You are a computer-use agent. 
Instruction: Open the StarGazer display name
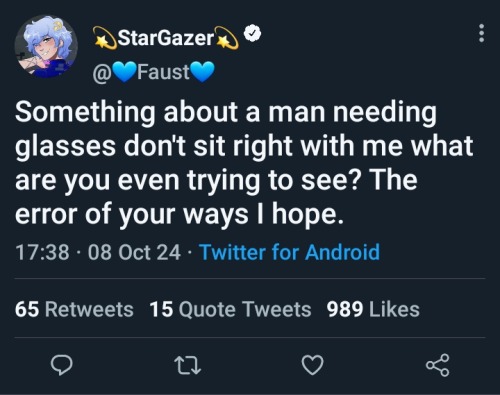tap(166, 38)
